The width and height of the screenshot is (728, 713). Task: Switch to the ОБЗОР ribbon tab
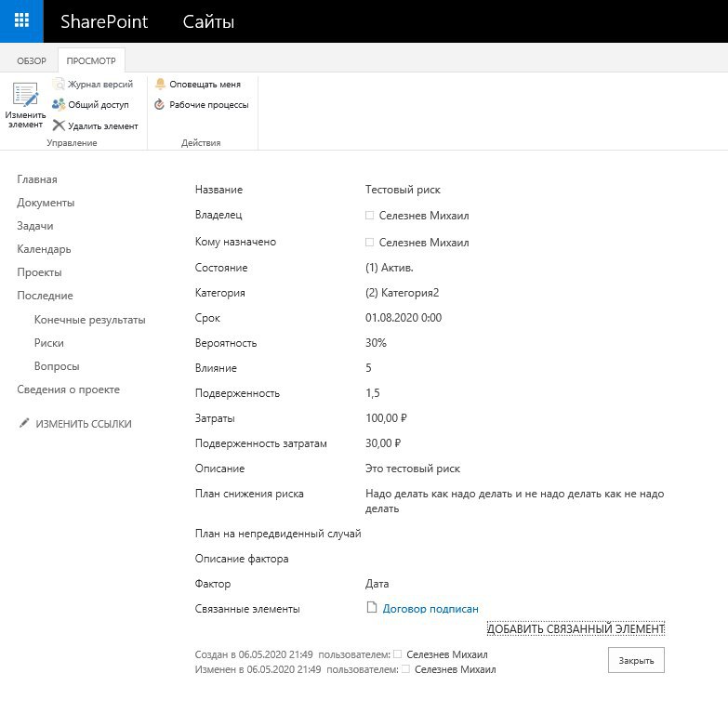tap(32, 60)
